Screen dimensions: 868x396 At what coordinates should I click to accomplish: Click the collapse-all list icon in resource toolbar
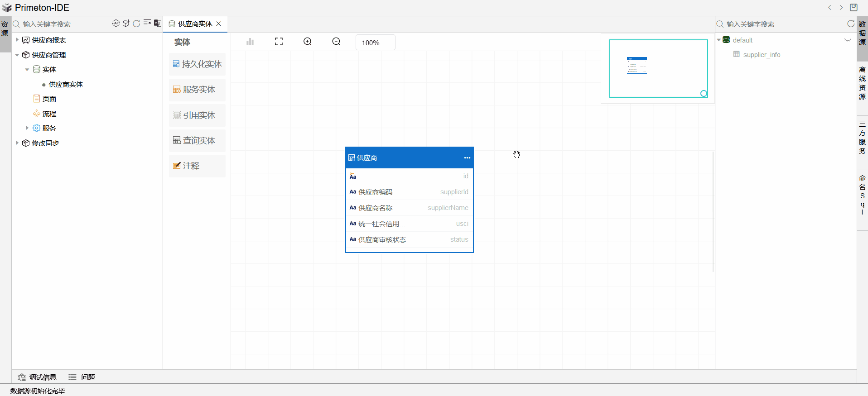pos(147,24)
